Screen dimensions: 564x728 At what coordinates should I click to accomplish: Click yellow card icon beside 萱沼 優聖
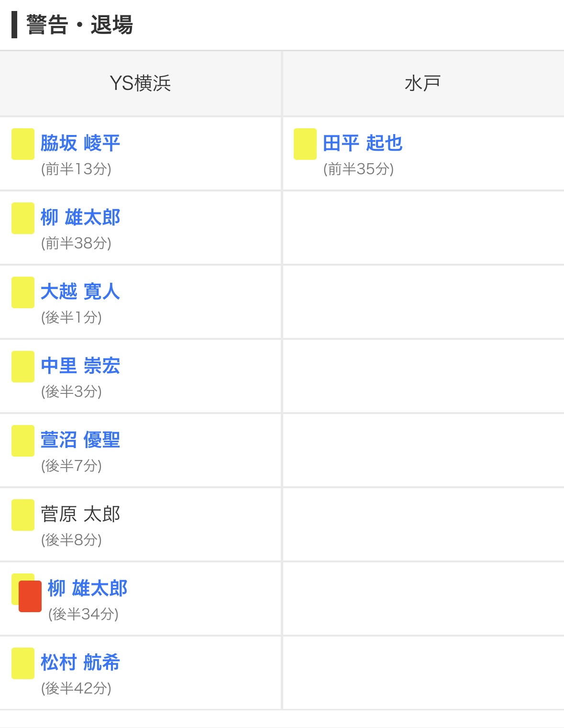[x=23, y=441]
